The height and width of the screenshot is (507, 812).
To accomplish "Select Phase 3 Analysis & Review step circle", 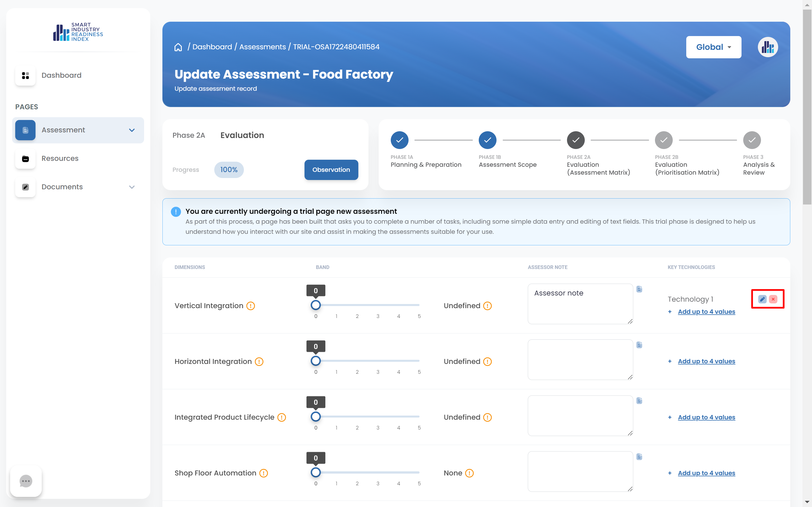I will (752, 140).
